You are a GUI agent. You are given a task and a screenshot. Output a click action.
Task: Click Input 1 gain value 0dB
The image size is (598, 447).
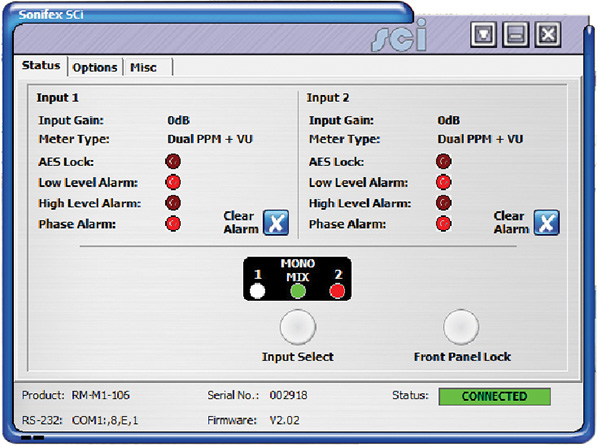(178, 120)
